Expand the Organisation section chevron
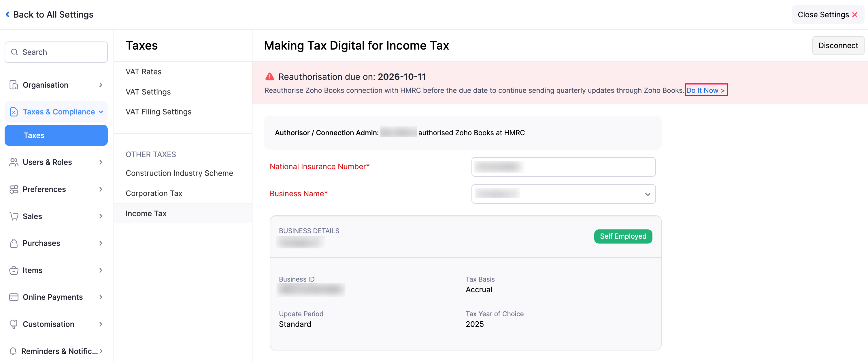The width and height of the screenshot is (868, 362). click(x=101, y=85)
